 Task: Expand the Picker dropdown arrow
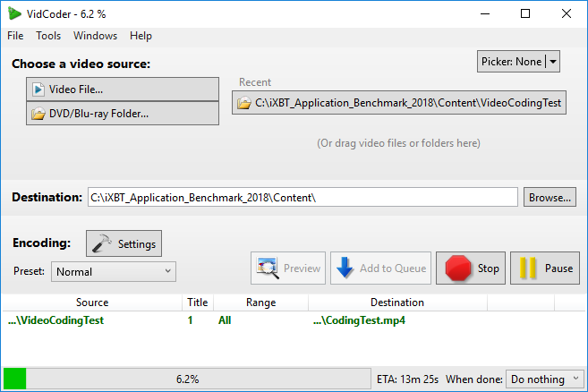point(553,62)
